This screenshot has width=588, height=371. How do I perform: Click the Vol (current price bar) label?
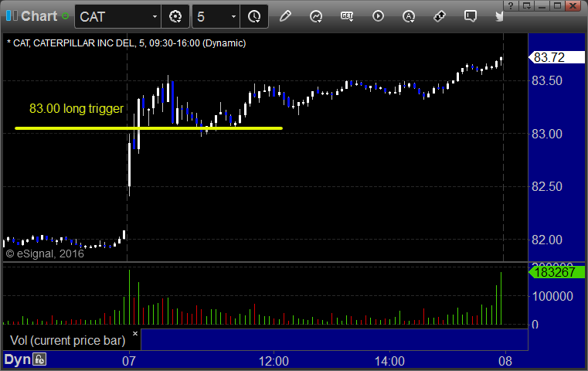67,340
